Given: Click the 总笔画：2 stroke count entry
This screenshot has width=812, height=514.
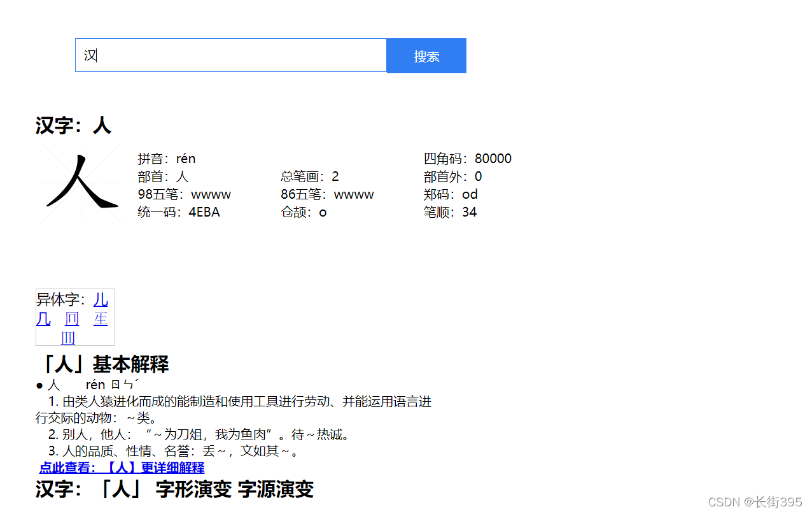Looking at the screenshot, I should pyautogui.click(x=310, y=176).
